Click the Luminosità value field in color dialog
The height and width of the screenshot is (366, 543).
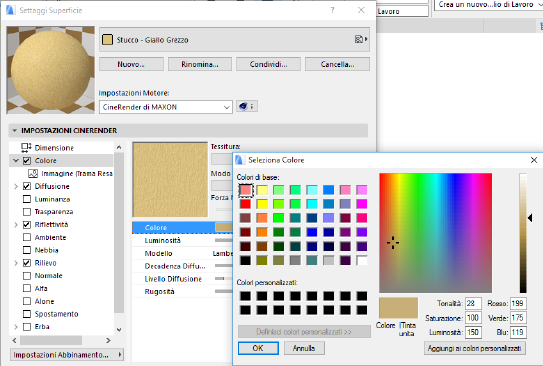point(473,332)
